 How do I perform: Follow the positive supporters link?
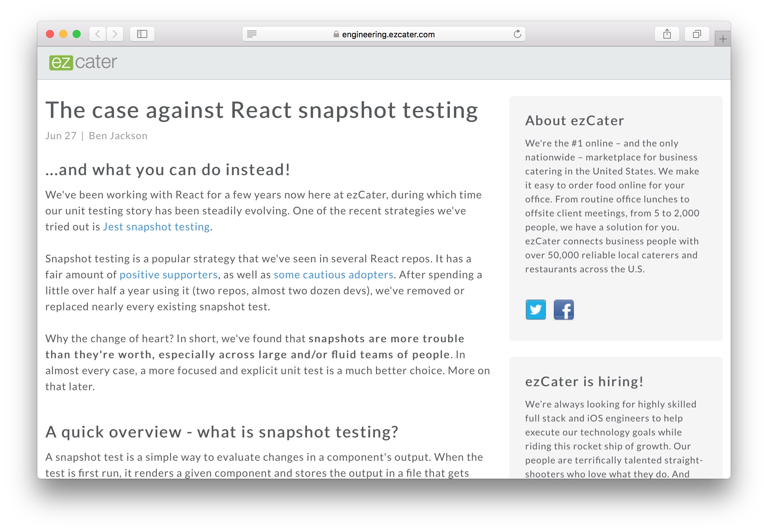point(169,275)
